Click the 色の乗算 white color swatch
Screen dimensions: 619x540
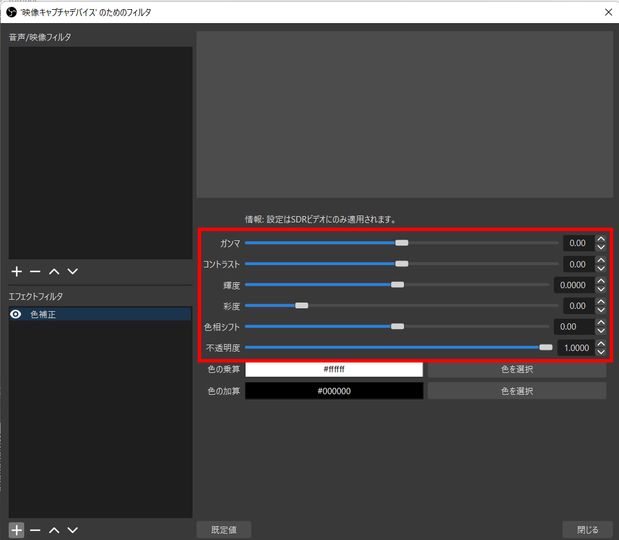334,369
